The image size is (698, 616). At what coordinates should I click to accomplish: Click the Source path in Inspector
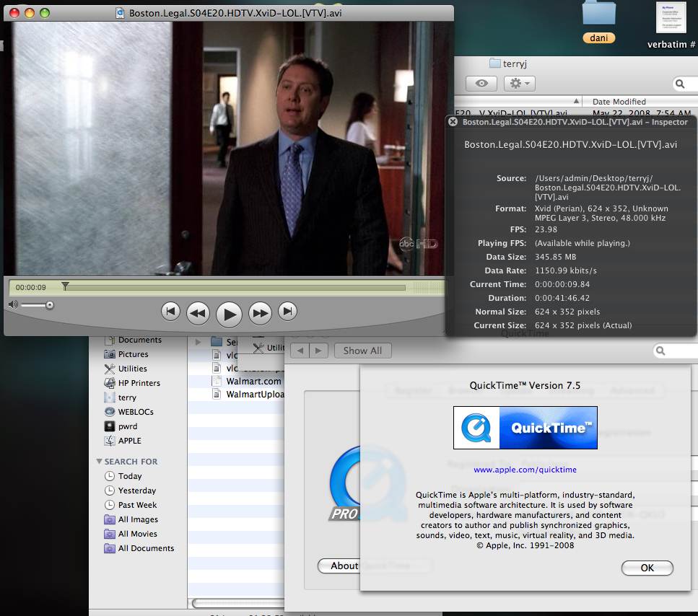click(x=608, y=188)
